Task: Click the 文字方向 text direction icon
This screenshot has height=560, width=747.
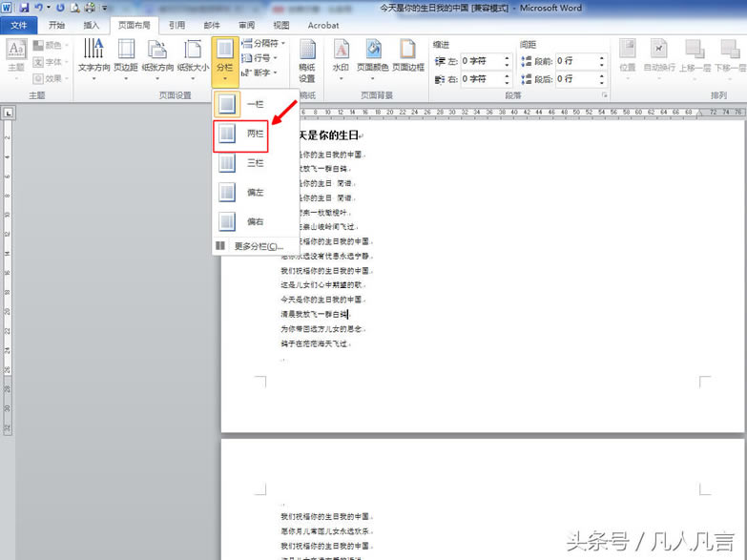Action: 93,55
